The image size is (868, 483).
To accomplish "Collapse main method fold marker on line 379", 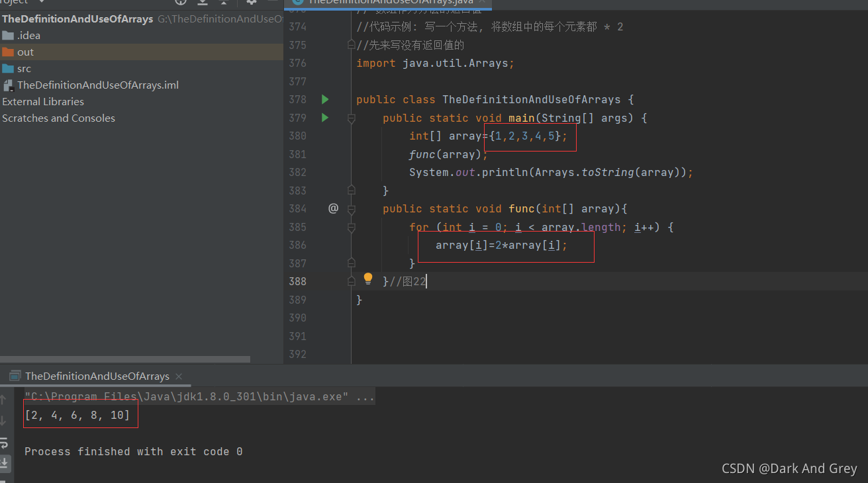I will coord(352,118).
